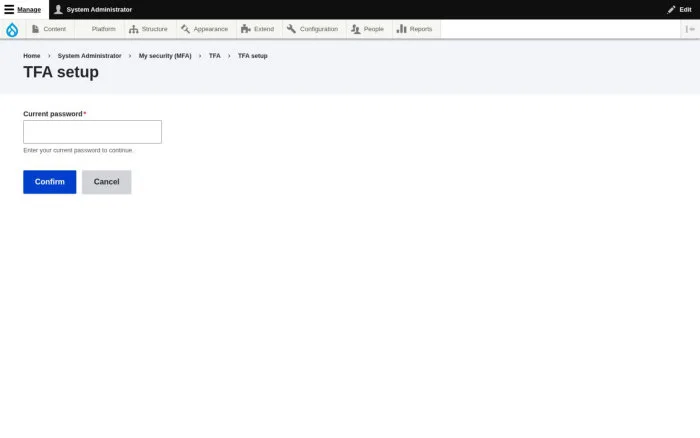Open the People menu
Viewport: 700px width, 438px height.
coord(368,29)
